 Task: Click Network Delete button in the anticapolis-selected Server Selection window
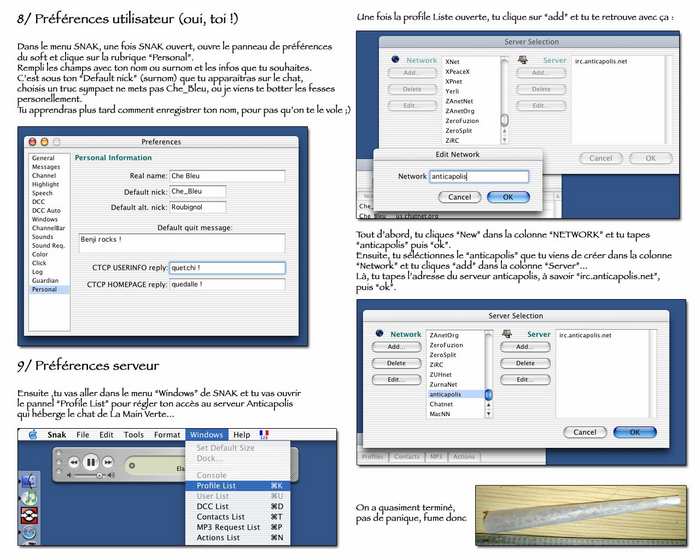click(x=396, y=363)
